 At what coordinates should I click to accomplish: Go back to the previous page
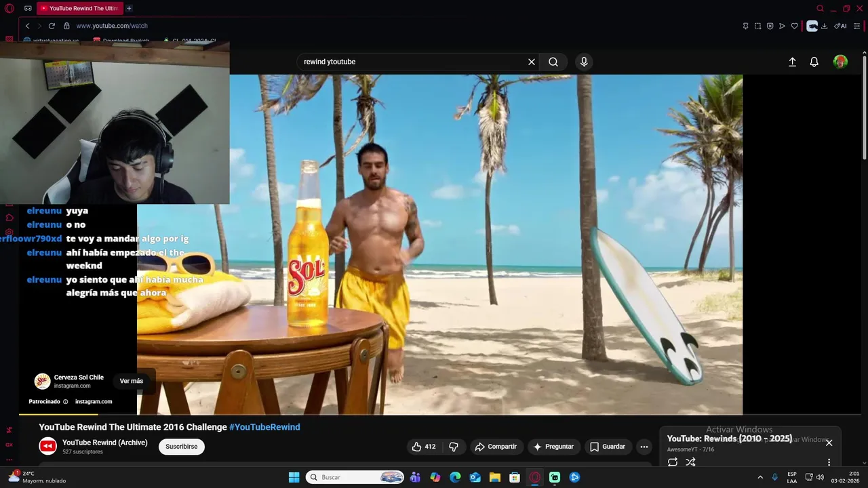point(27,26)
